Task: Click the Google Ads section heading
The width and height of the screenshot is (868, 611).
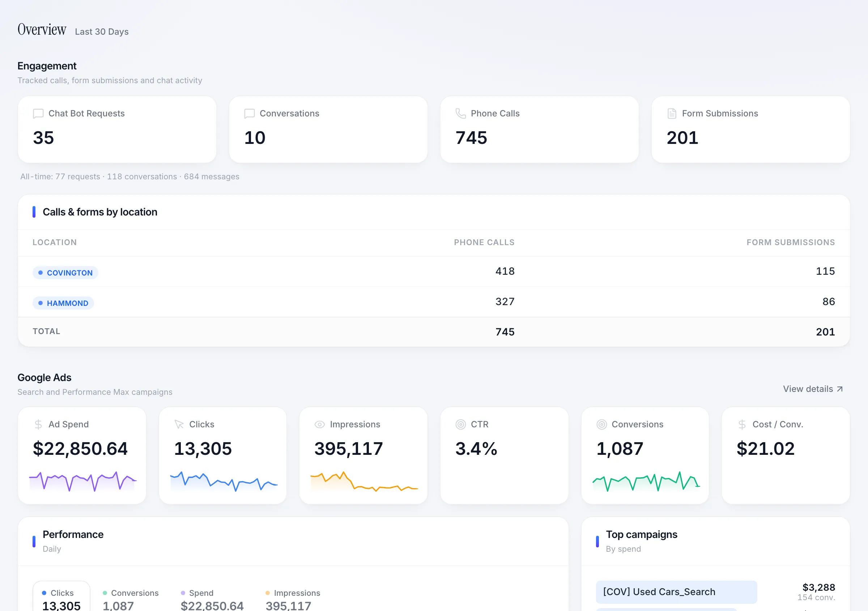Action: coord(44,378)
